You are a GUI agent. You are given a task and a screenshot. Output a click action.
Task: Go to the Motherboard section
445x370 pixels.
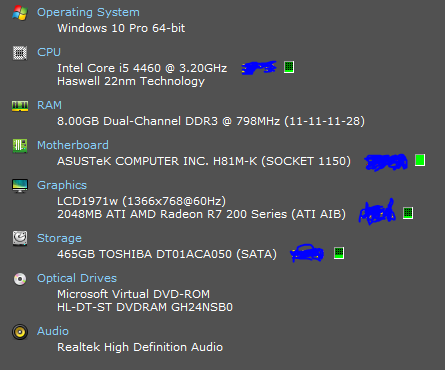73,145
